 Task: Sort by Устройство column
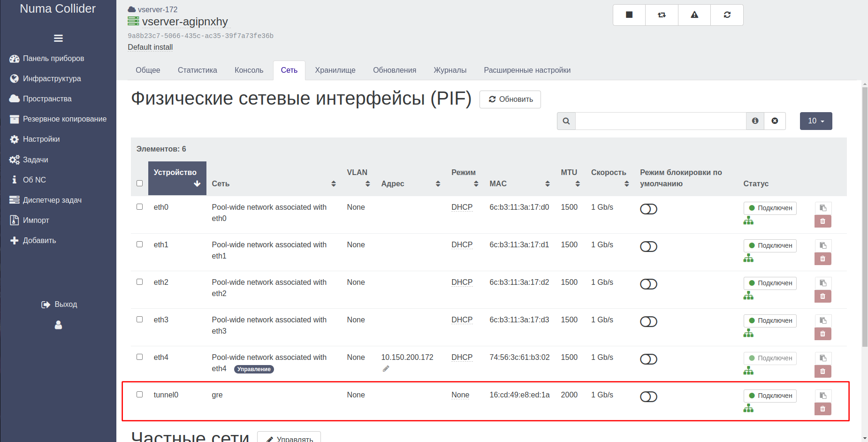177,178
